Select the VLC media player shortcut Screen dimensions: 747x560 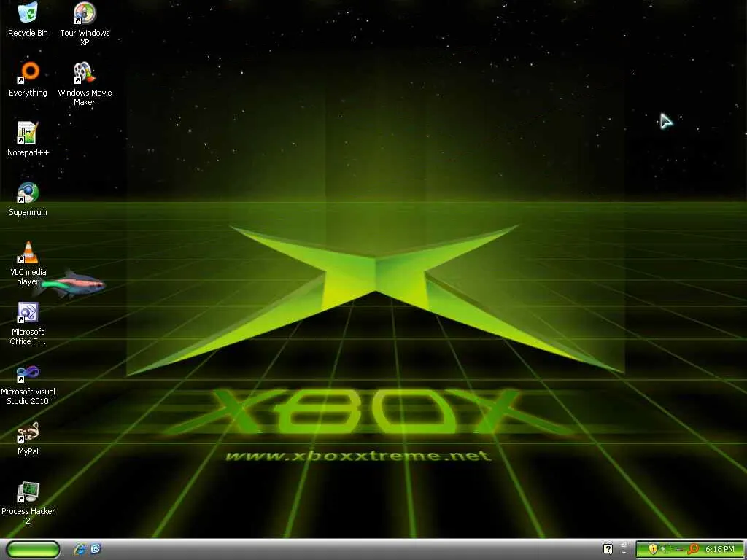point(28,263)
